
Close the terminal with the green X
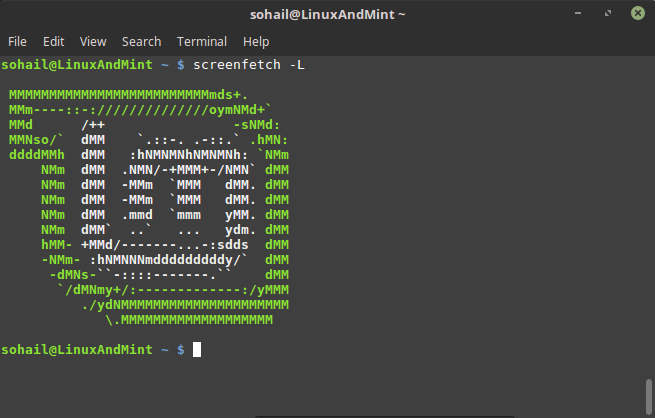pos(638,13)
